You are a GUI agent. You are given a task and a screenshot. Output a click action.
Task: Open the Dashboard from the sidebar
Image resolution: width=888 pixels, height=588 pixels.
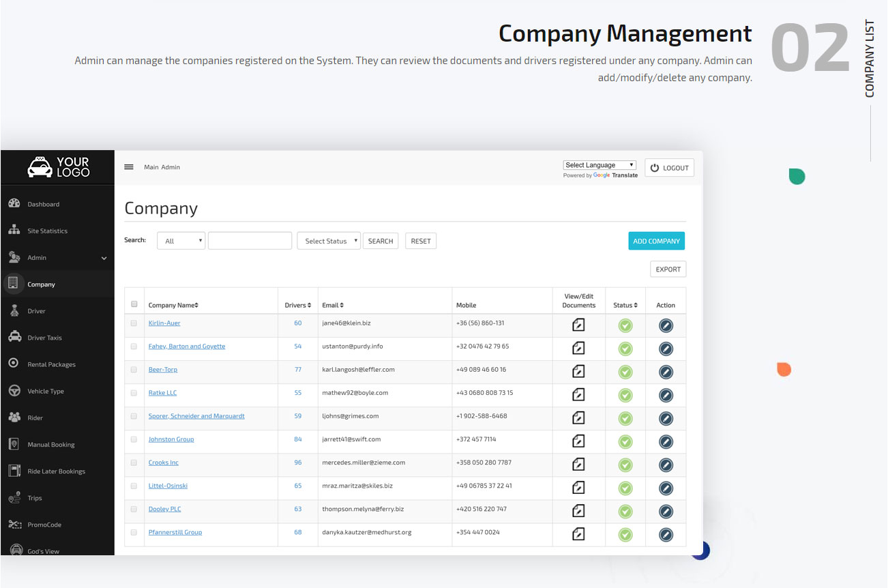(42, 203)
